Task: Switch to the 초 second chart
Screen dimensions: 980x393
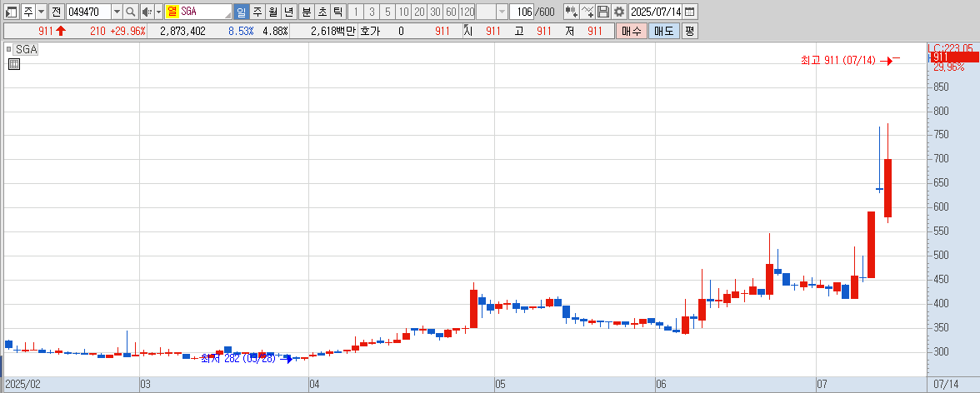Action: point(322,12)
